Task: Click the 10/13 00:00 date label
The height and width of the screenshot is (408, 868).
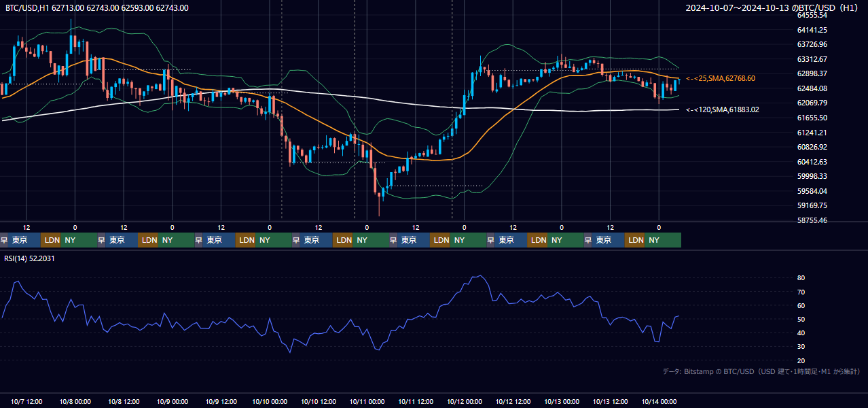Action: click(561, 401)
